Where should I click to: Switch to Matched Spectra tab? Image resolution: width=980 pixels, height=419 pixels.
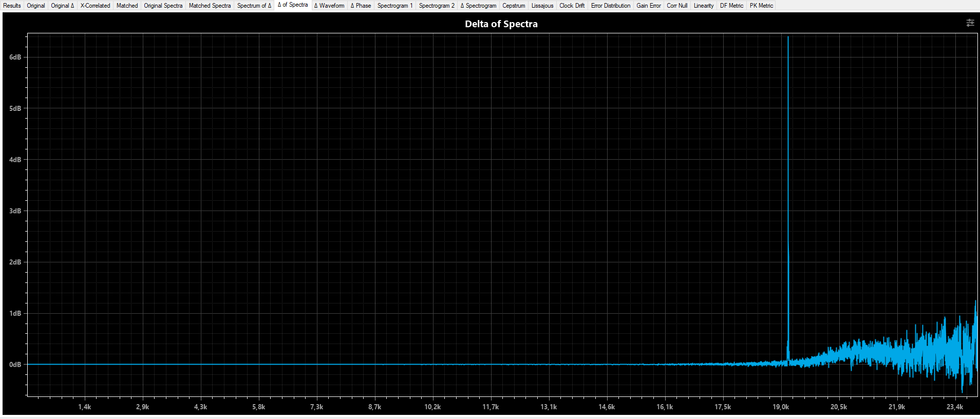[210, 6]
